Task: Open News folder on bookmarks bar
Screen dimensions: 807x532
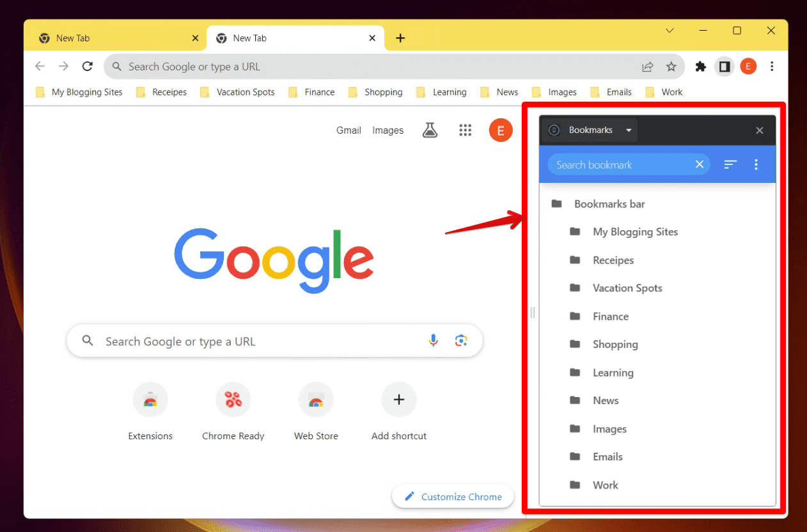Action: click(499, 92)
